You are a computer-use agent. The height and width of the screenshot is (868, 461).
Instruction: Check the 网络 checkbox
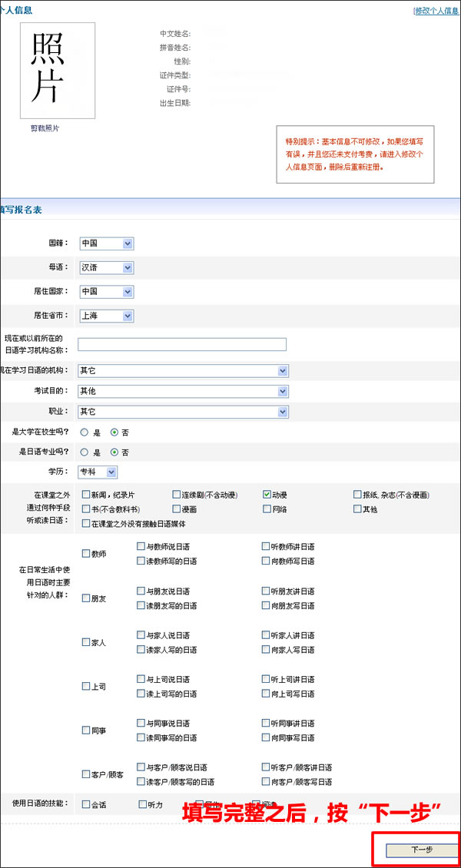point(267,509)
